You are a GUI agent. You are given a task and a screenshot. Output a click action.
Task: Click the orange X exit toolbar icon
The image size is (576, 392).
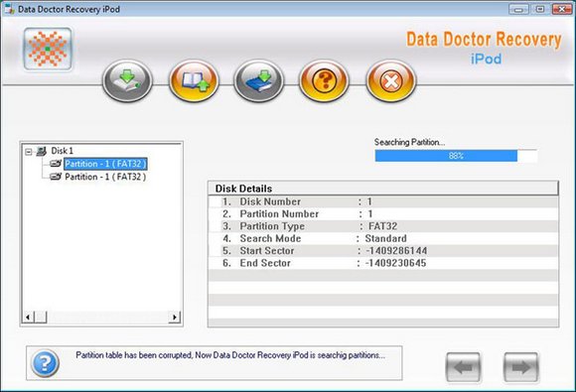tap(391, 80)
